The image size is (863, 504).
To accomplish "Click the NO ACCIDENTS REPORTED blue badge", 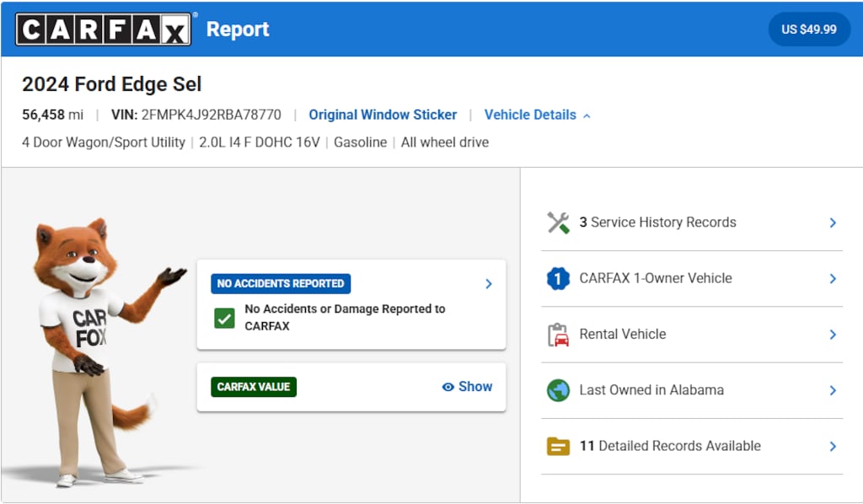I will tap(281, 283).
